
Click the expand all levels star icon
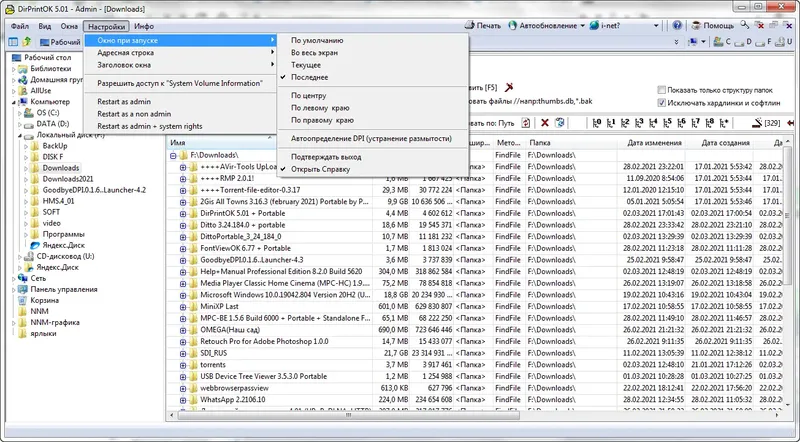pos(724,123)
